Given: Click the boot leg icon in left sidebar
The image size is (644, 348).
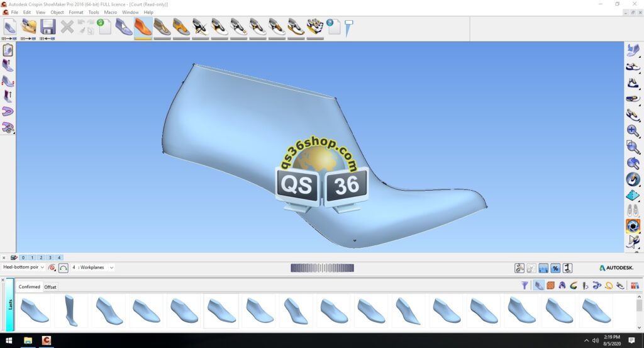Looking at the screenshot, I should coord(8,96).
